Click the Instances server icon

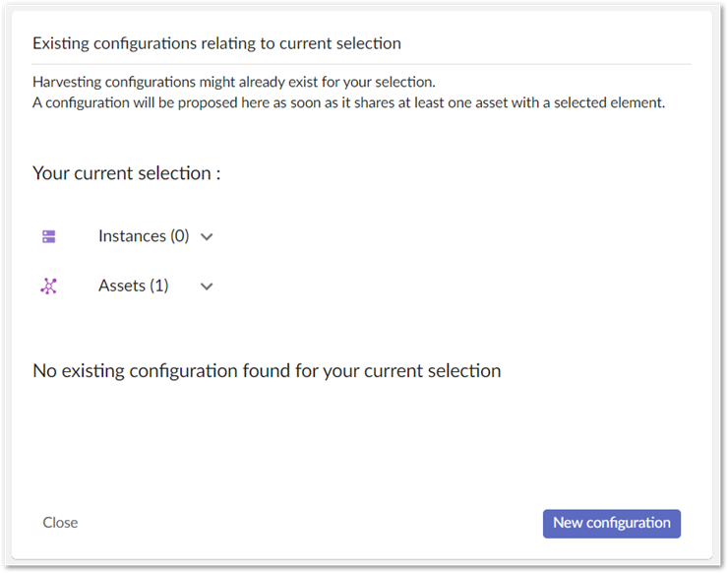point(49,236)
